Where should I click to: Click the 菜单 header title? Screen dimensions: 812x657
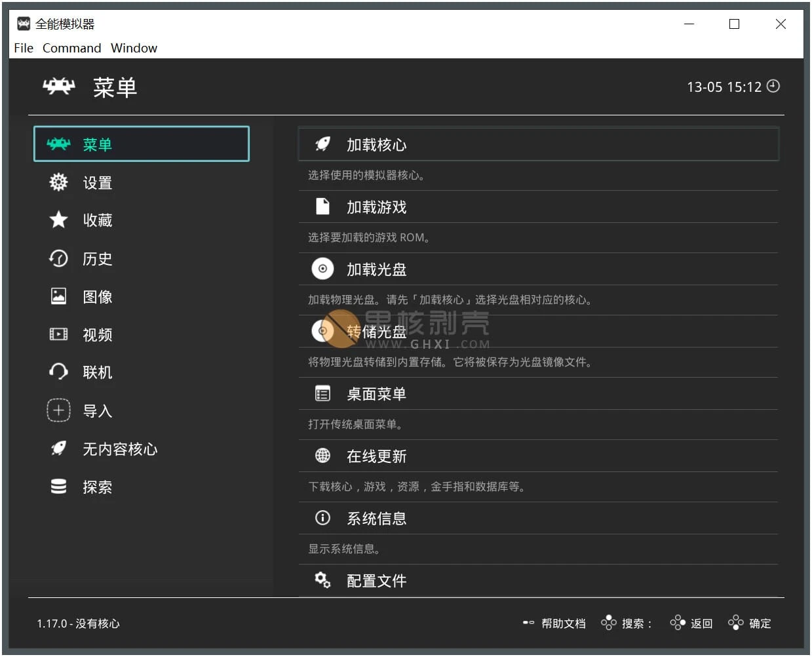[x=115, y=87]
